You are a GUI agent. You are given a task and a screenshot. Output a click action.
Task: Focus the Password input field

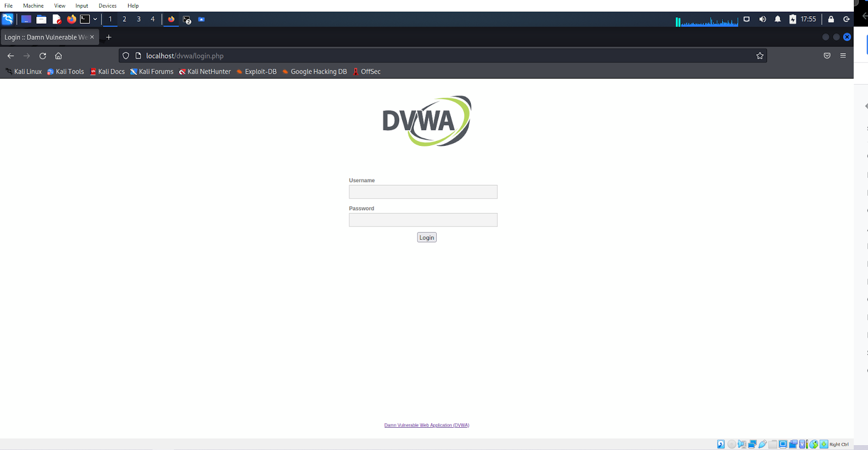coord(423,220)
